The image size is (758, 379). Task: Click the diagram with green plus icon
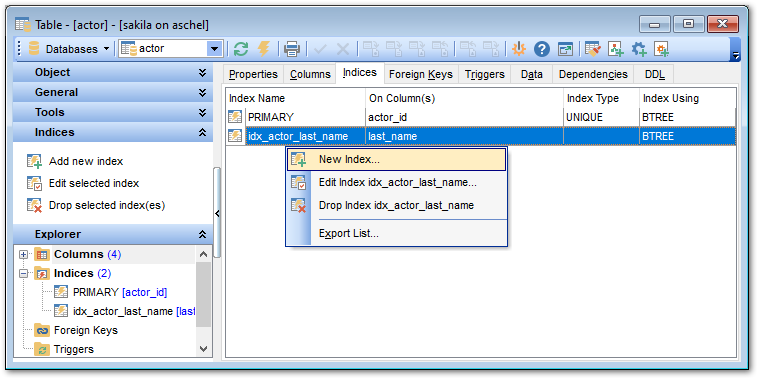(x=616, y=49)
